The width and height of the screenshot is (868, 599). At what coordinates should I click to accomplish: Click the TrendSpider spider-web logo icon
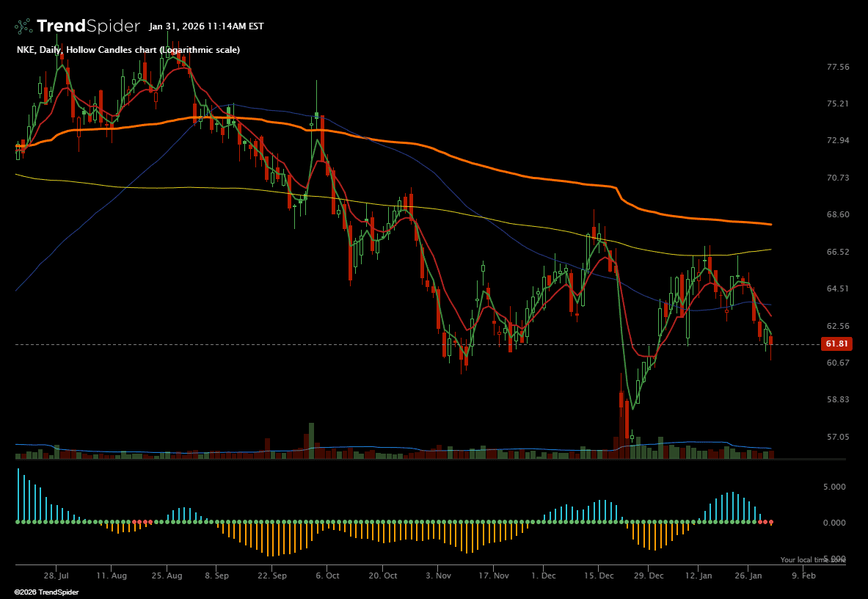click(x=23, y=26)
